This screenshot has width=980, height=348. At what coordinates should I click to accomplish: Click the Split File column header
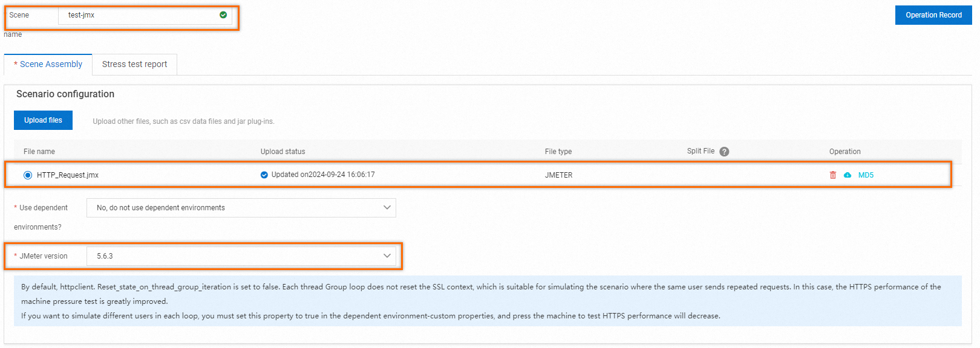point(701,151)
